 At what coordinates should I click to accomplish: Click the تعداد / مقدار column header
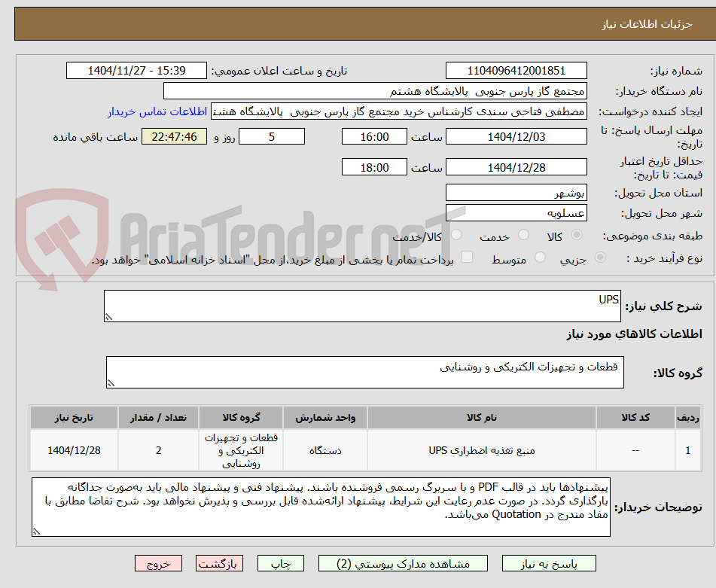158,417
